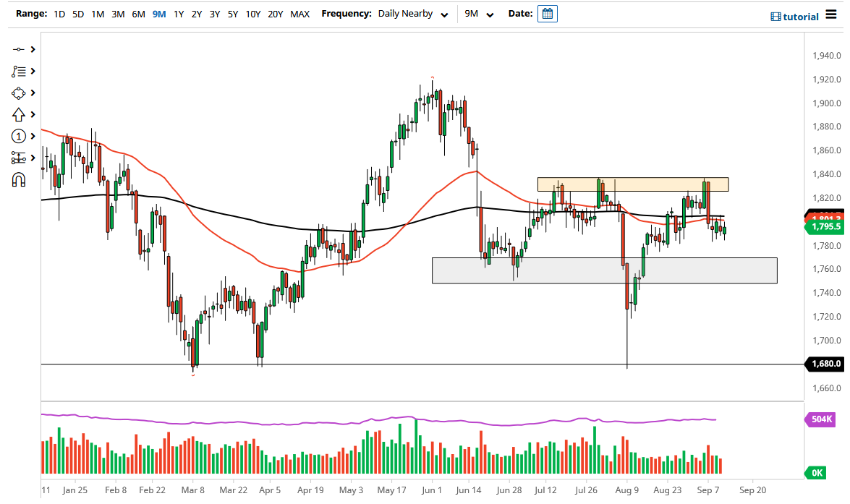Click the 504K volume average label
The width and height of the screenshot is (850, 504).
(821, 419)
